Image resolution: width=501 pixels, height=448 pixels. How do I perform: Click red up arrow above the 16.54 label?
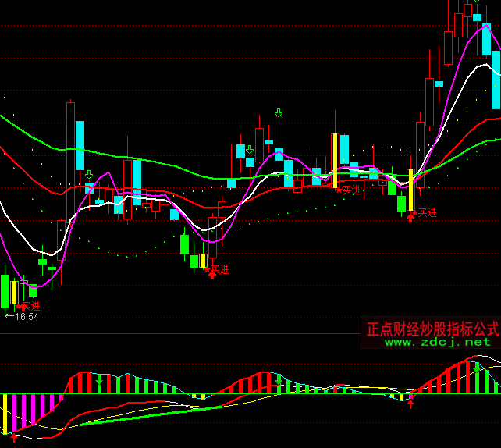coord(23,308)
